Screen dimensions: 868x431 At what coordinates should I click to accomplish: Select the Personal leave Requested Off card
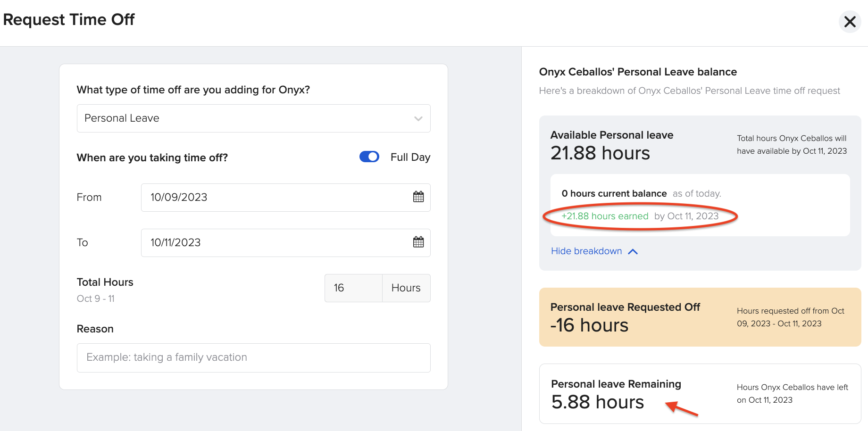[700, 317]
